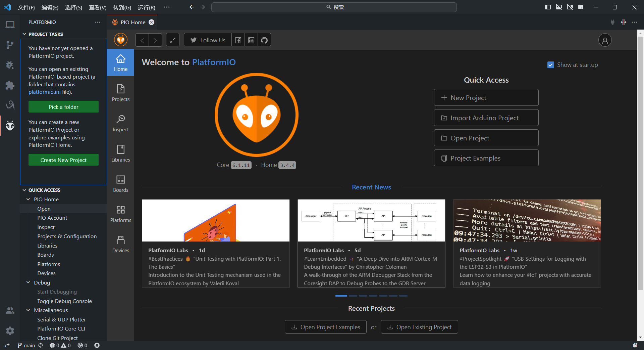This screenshot has height=350, width=644.
Task: Open the overflow menu after 运行(R)
Action: 167,7
